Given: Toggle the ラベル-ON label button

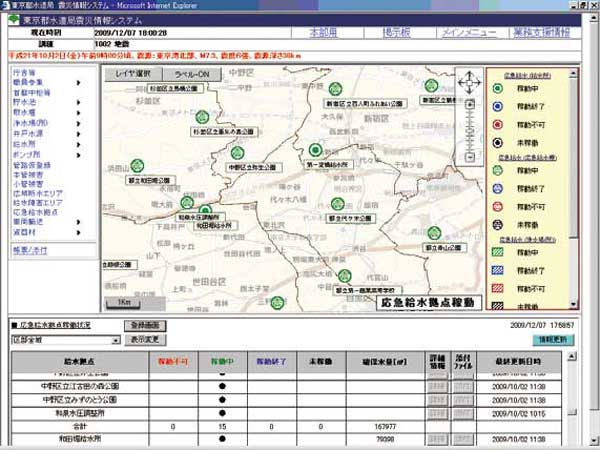Looking at the screenshot, I should pos(187,75).
